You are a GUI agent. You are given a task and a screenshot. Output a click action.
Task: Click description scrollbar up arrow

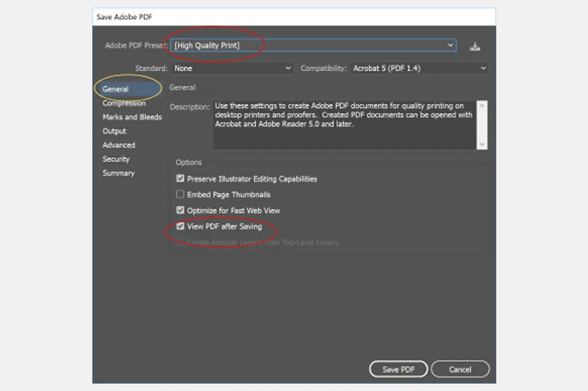tap(482, 106)
